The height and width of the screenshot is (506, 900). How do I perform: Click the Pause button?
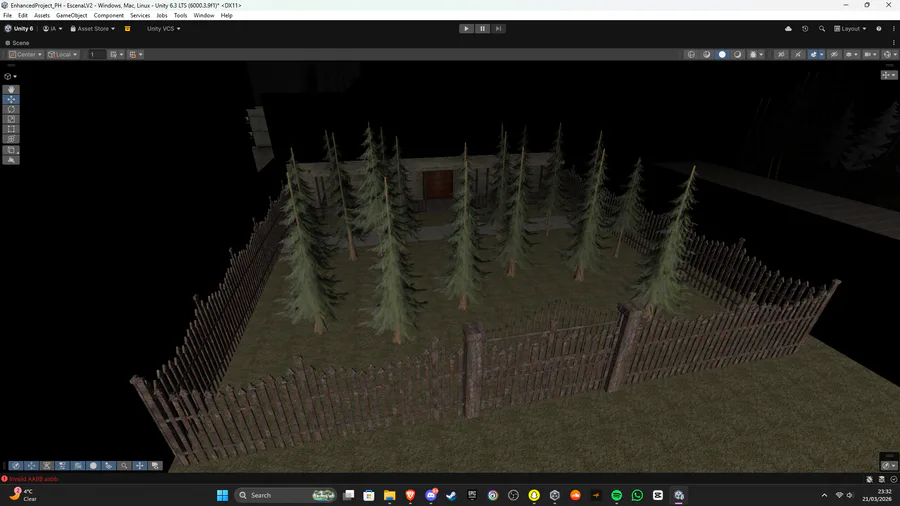tap(482, 29)
